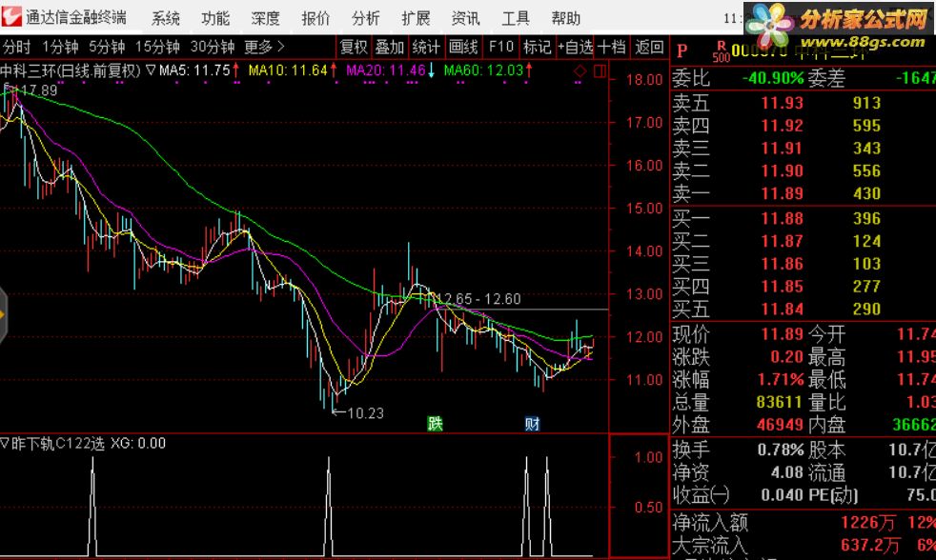This screenshot has width=936, height=560.
Task: Switch to the 1分钟 period tab
Action: [60, 47]
